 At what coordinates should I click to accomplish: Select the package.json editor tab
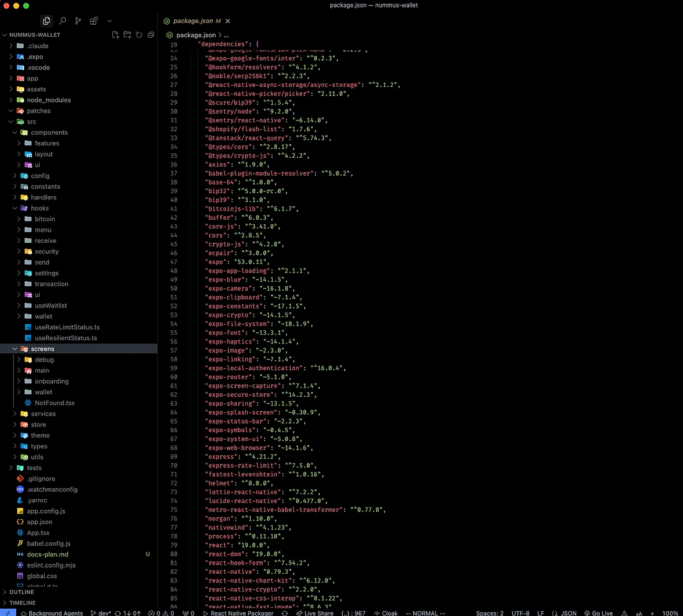coord(196,21)
